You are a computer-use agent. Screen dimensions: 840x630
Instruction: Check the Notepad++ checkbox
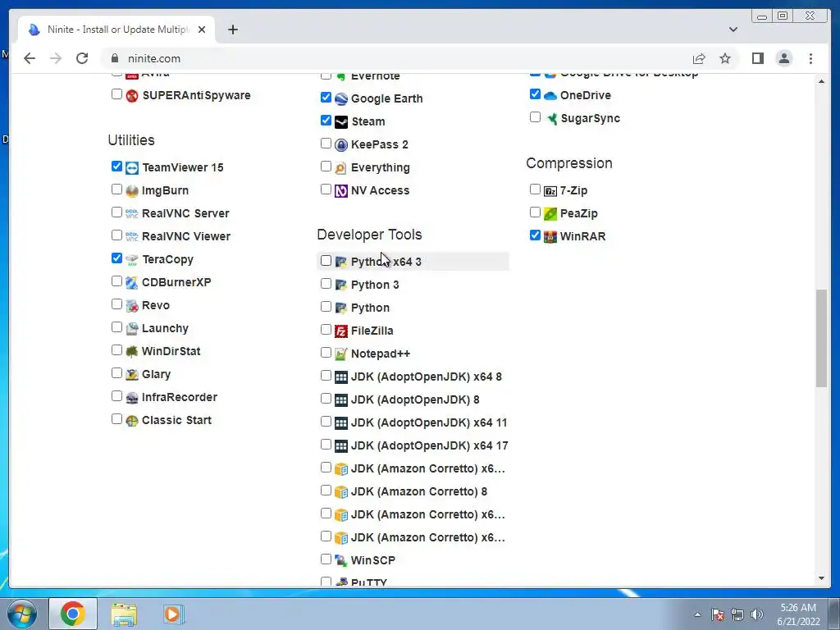click(x=326, y=353)
